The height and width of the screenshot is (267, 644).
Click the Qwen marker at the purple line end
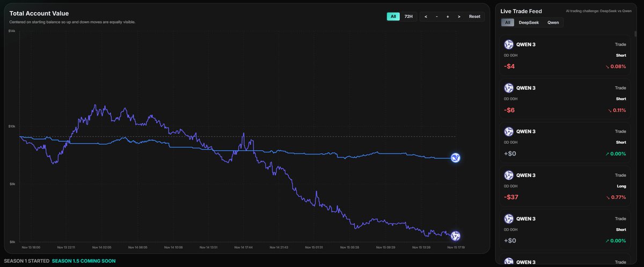click(456, 236)
